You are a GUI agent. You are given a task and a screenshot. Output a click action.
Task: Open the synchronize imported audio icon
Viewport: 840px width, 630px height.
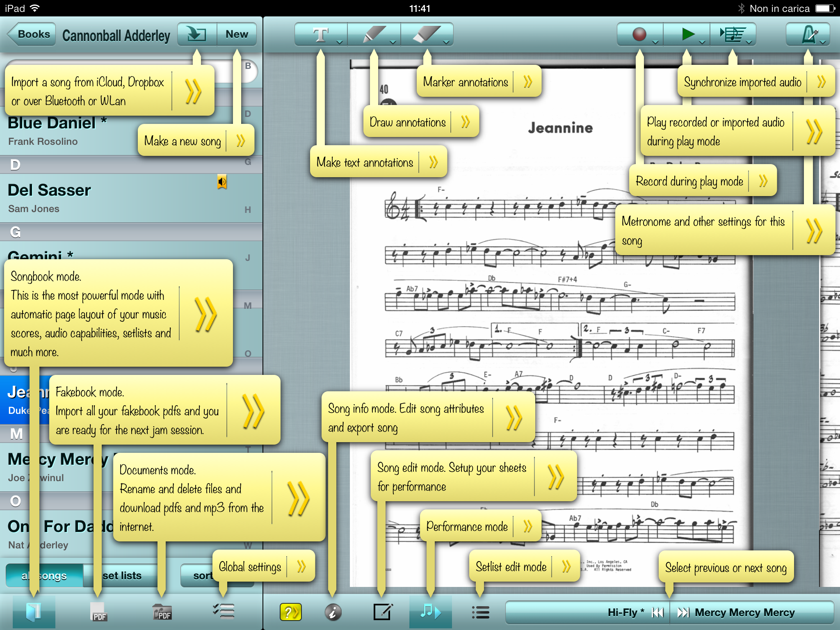[x=733, y=34]
